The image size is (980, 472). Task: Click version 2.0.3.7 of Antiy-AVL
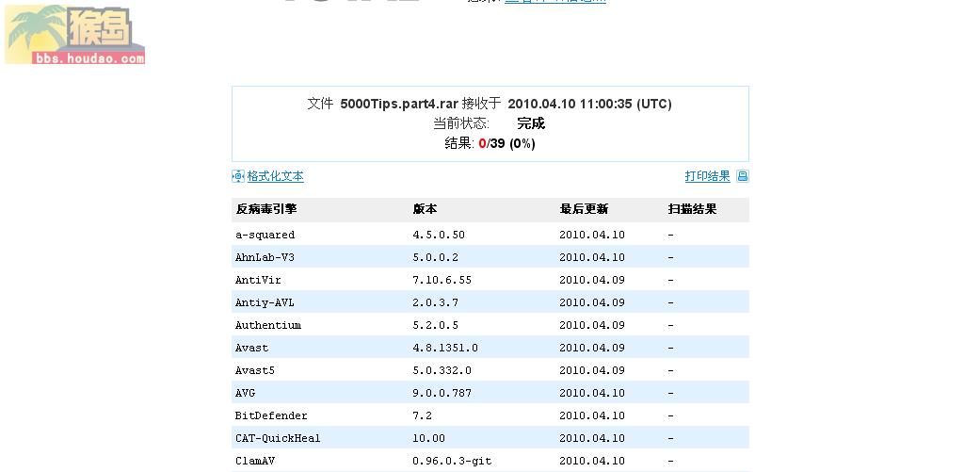coord(436,302)
